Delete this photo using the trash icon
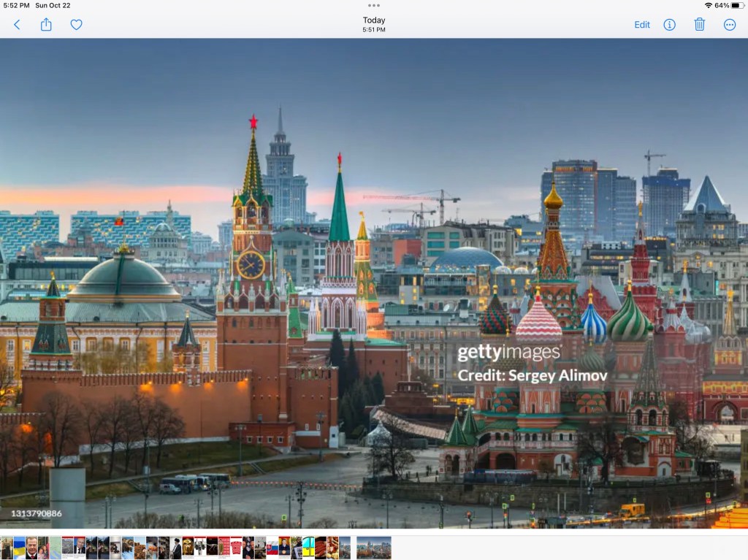Screen dimensions: 748x560 (x=699, y=25)
